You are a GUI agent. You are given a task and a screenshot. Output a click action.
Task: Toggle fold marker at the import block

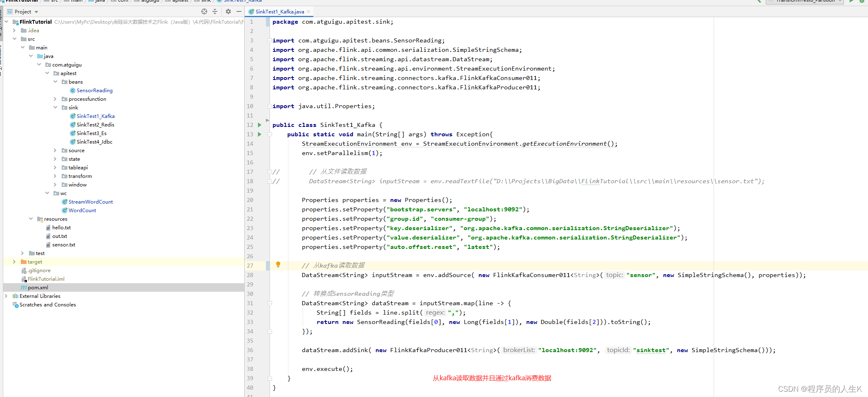(x=270, y=40)
